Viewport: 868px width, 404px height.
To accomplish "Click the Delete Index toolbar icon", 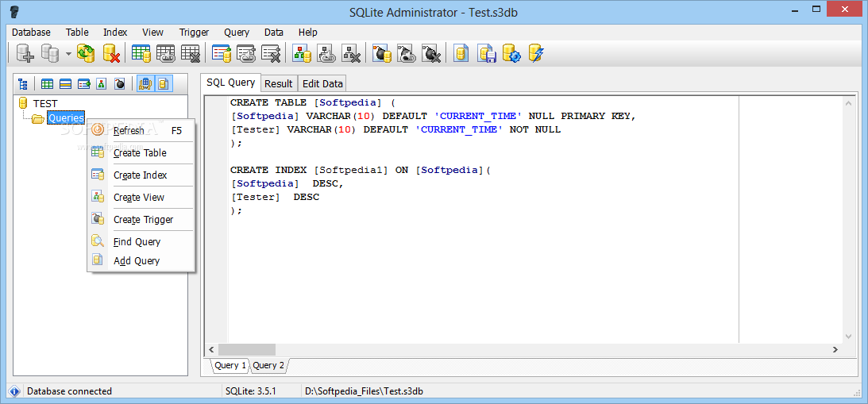I will pyautogui.click(x=271, y=53).
